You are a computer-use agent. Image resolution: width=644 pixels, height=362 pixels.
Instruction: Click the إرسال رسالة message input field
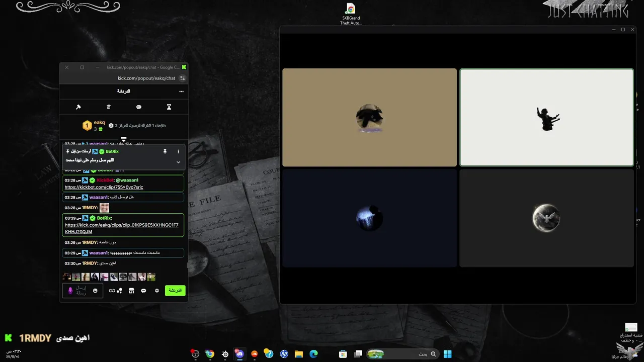coord(82,291)
